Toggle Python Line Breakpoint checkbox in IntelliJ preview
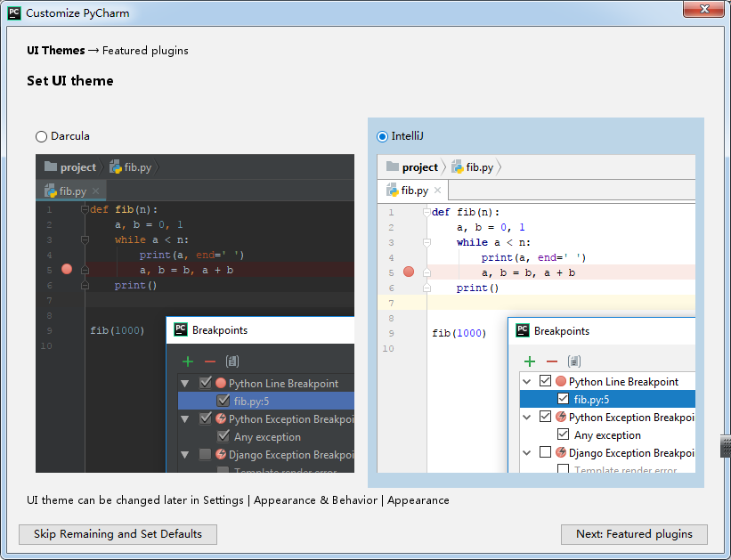731x560 pixels. 546,381
